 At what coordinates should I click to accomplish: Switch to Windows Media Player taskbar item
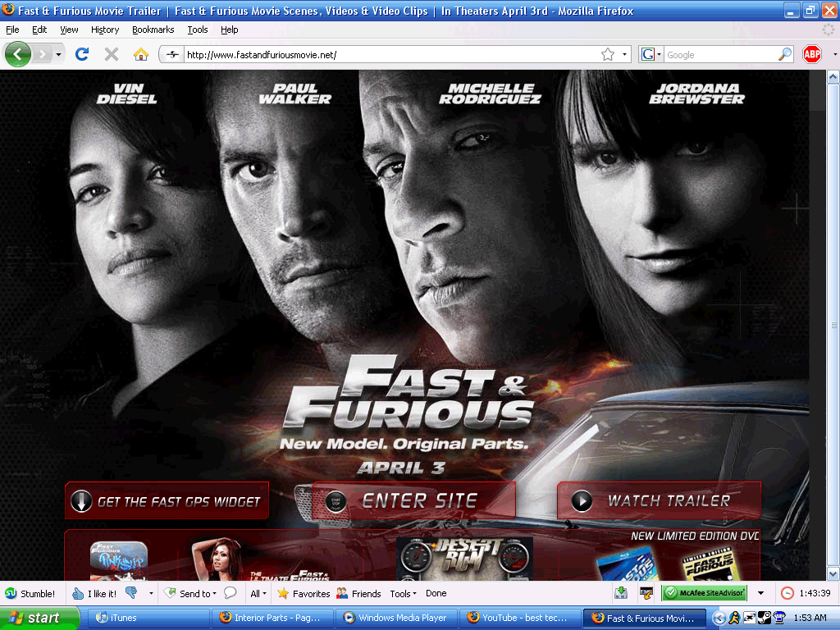397,618
